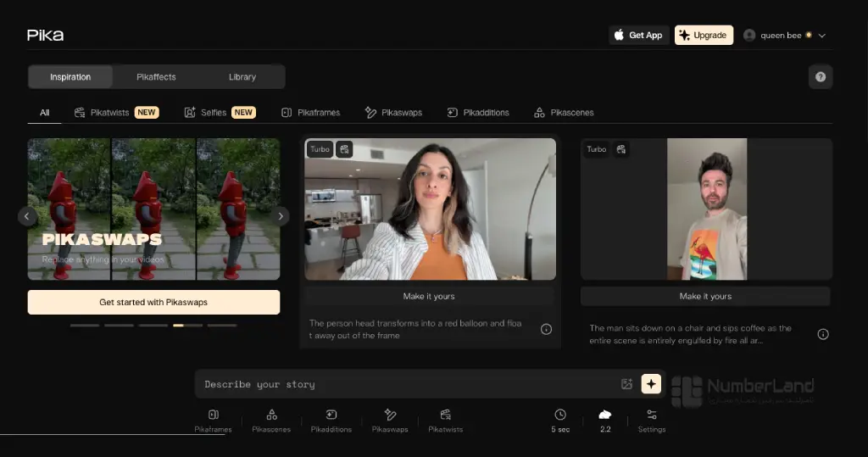Click the Pika logo
This screenshot has height=457, width=868.
coord(46,35)
